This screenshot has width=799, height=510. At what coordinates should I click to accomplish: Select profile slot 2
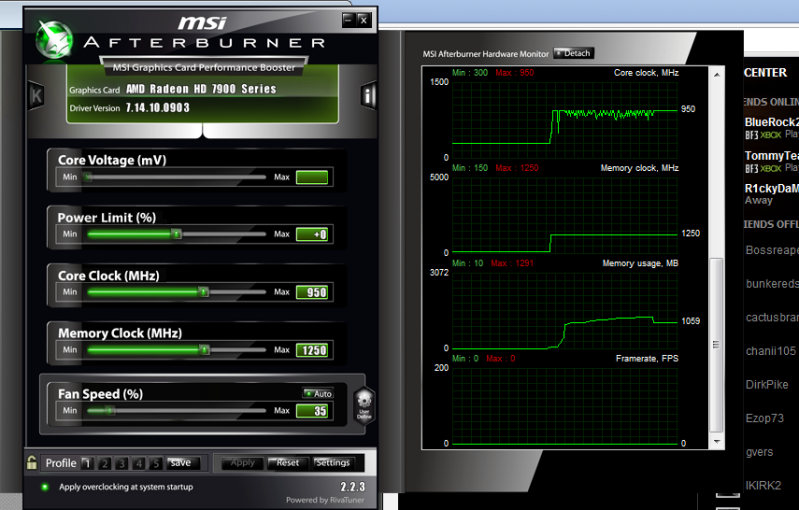104,463
